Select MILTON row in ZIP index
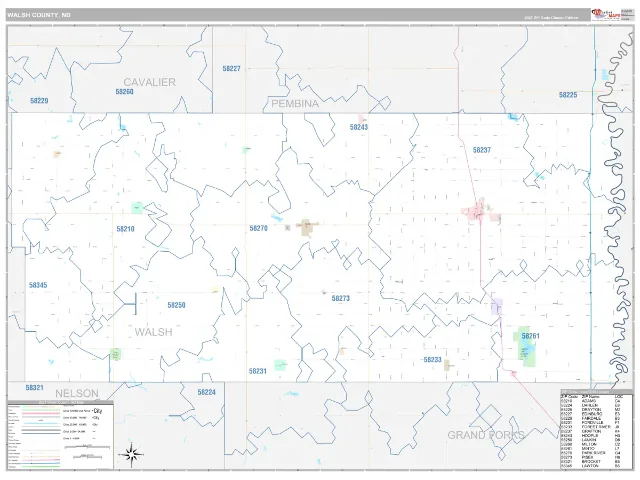Screen dimensions: 640x480 (592, 444)
